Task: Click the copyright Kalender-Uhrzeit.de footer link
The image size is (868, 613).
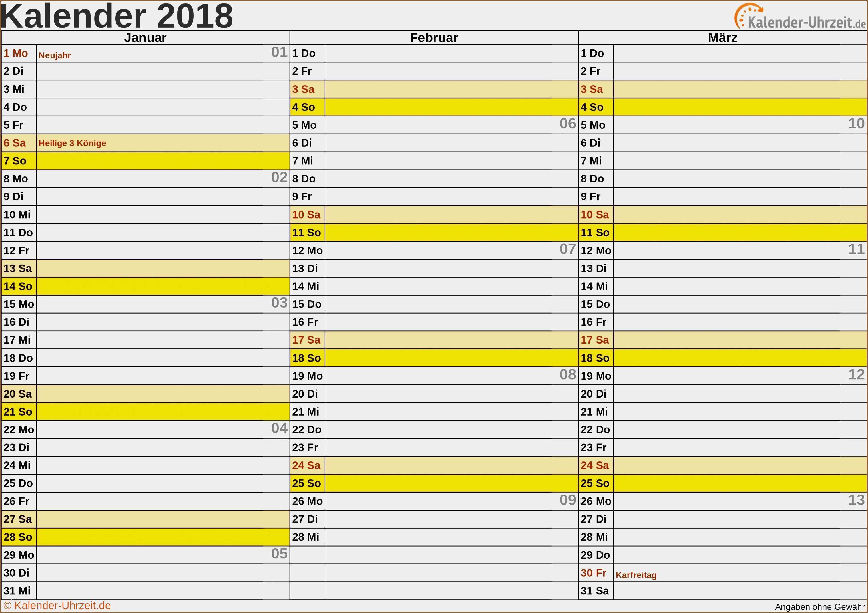Action: pos(57,606)
